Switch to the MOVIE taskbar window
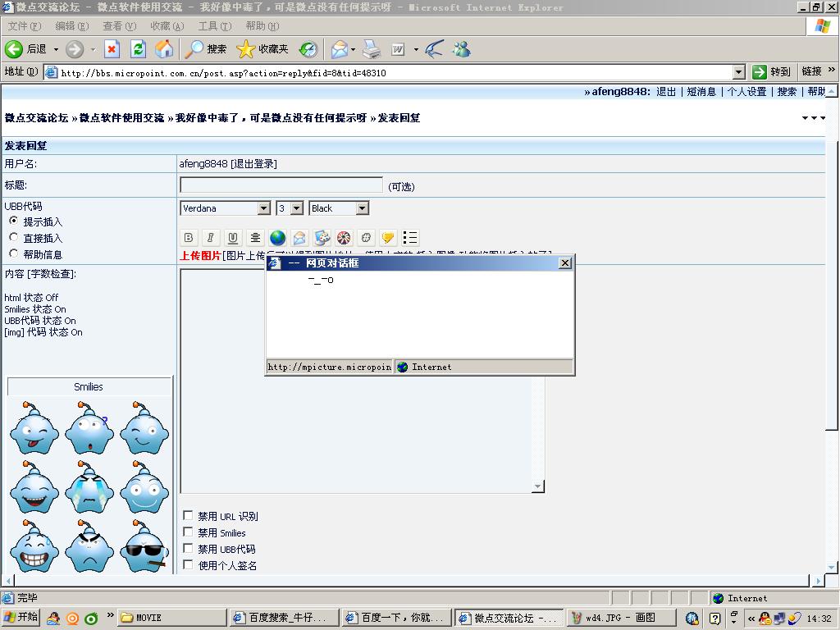This screenshot has height=630, width=840. coord(171,618)
